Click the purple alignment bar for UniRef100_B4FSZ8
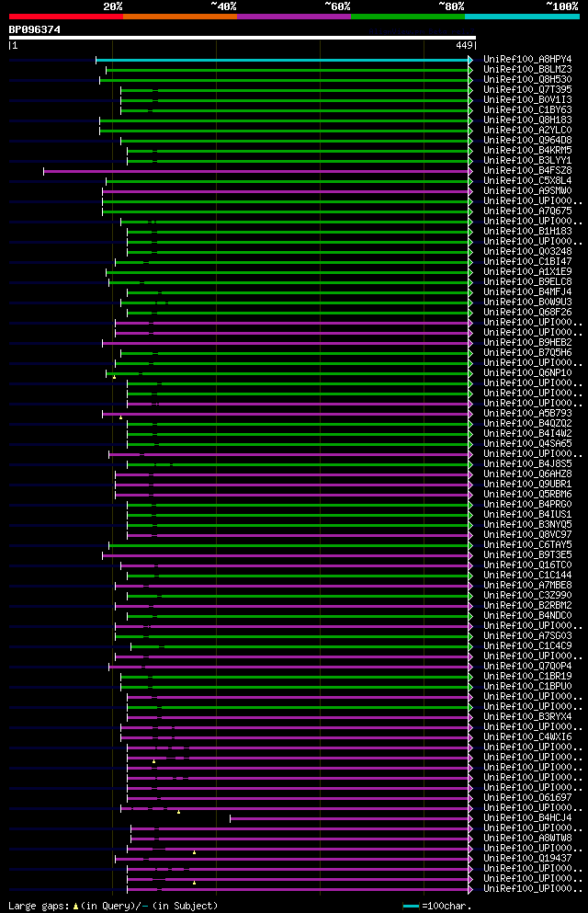Image resolution: width=588 pixels, height=913 pixels. coord(257,171)
